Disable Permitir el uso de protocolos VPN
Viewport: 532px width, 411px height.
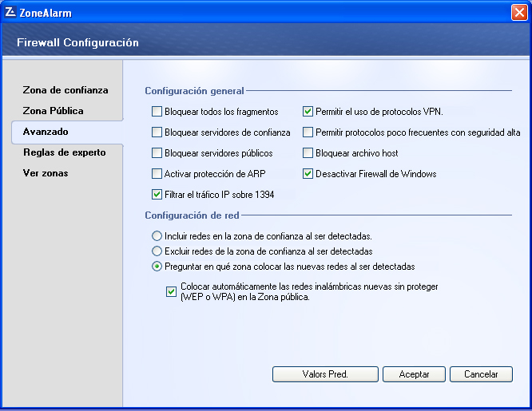point(308,112)
